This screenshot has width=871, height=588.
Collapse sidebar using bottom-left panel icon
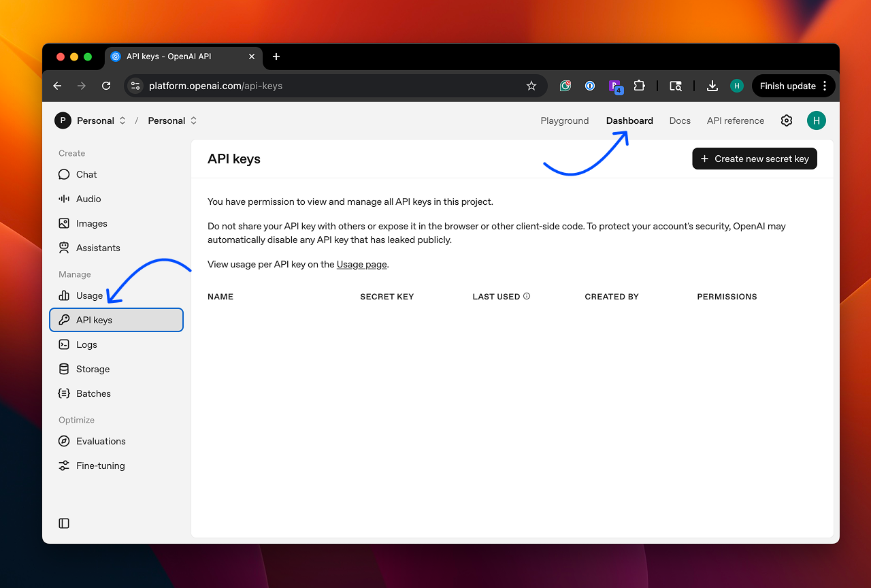(x=64, y=523)
